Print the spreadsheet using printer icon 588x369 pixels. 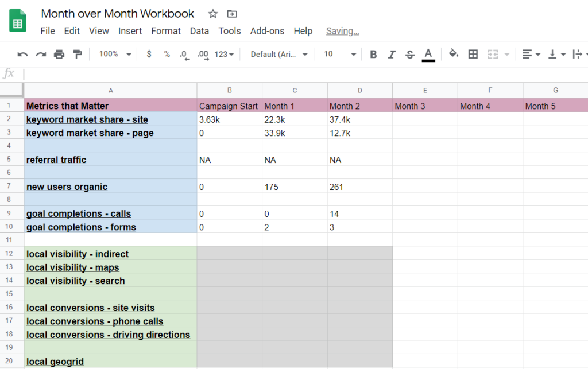point(59,55)
